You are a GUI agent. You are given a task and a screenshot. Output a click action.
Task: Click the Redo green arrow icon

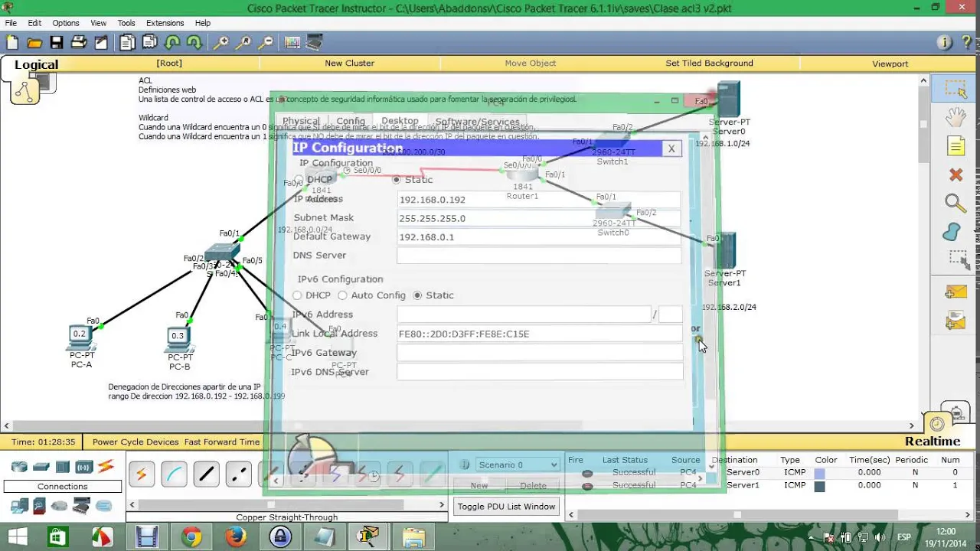point(194,43)
